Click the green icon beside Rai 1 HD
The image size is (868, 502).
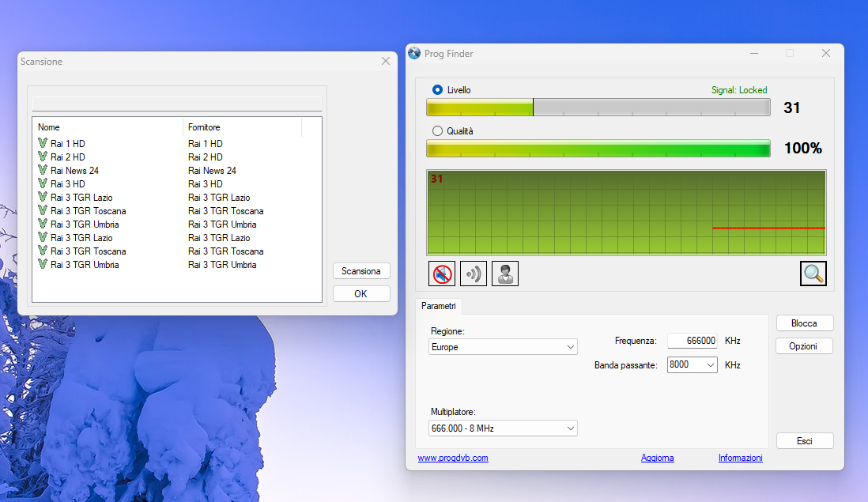tap(43, 143)
